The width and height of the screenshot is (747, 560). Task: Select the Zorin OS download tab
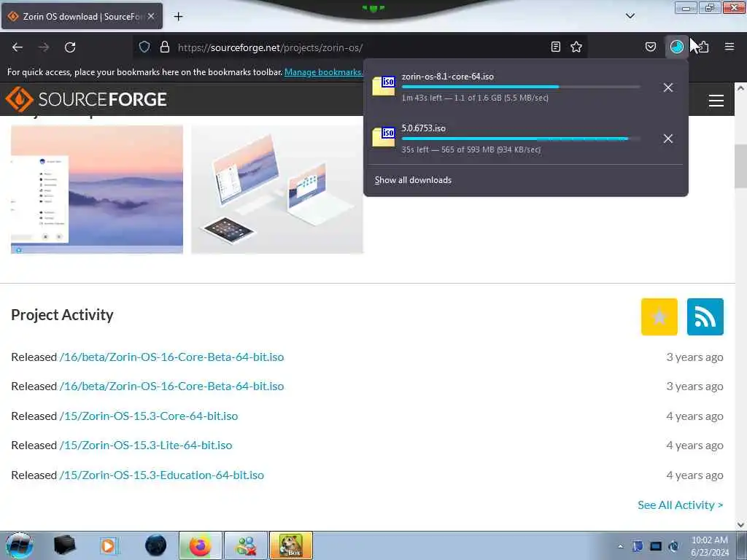(x=82, y=16)
